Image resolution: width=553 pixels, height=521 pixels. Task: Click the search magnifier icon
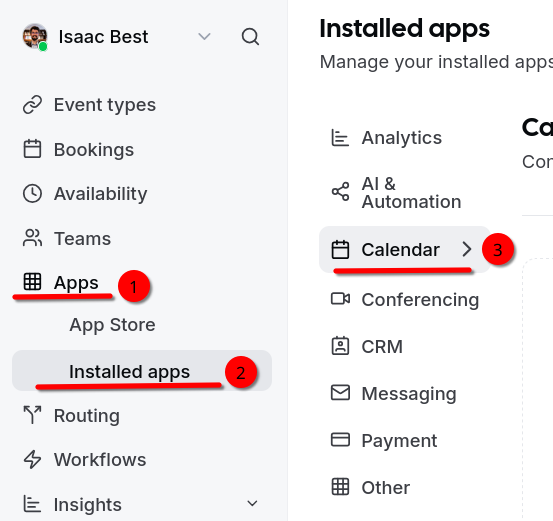point(250,37)
